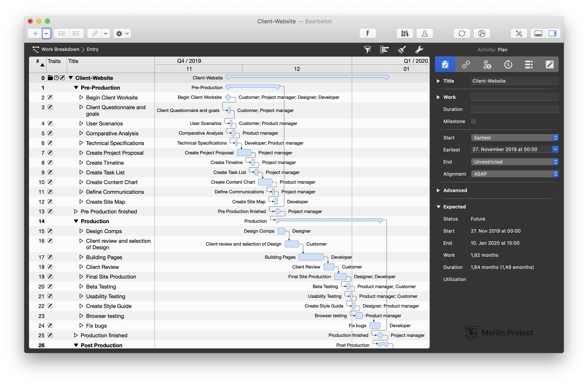
Task: Select the Begin Client Worksite milestone diamond
Action: coord(228,97)
